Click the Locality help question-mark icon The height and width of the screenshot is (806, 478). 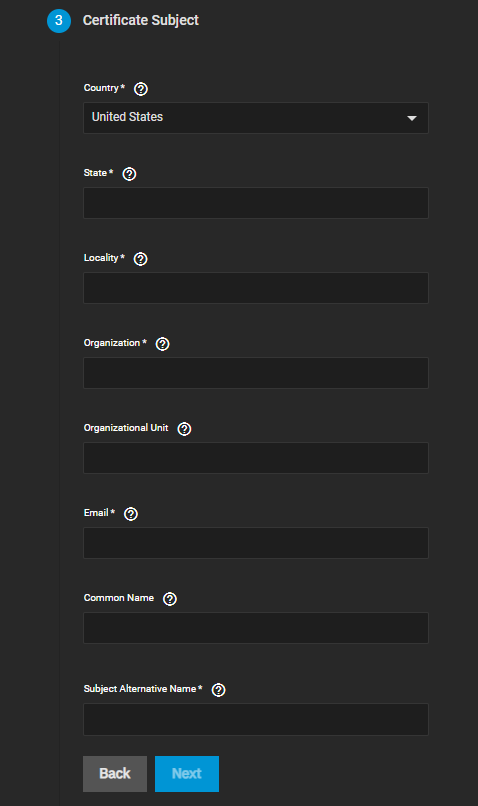click(141, 259)
